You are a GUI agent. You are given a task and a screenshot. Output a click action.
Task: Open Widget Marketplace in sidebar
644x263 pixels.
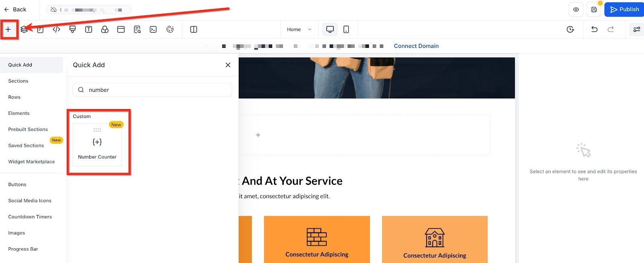[31, 162]
